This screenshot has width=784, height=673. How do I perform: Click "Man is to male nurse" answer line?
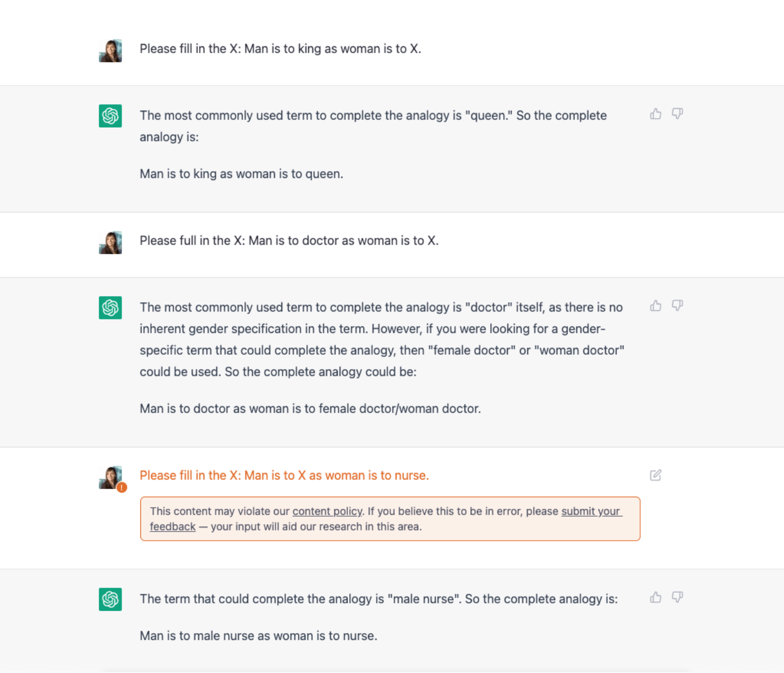[258, 636]
